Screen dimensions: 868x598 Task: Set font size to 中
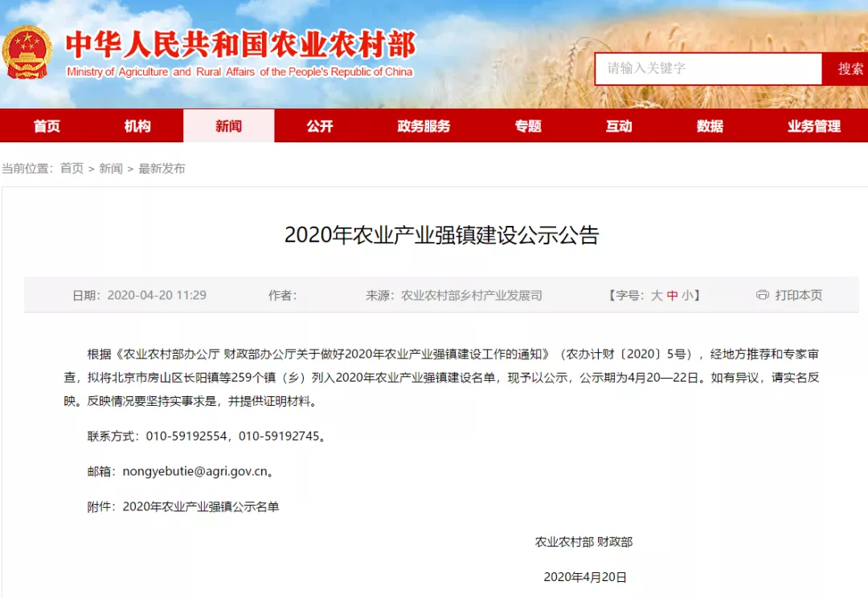[x=672, y=295]
